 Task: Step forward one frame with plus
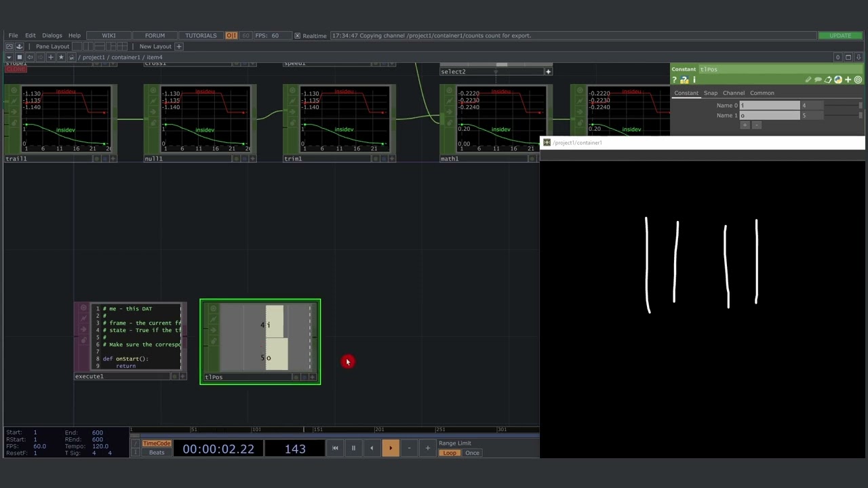click(x=427, y=448)
